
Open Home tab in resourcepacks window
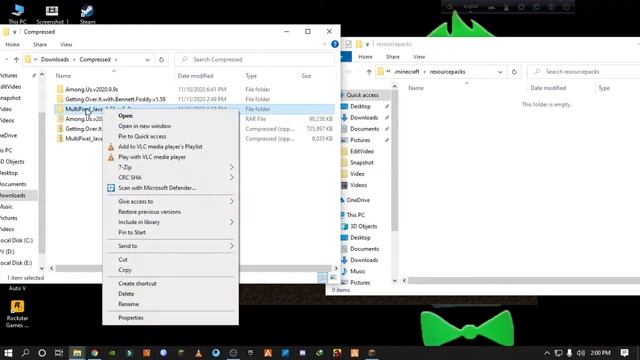pos(365,57)
